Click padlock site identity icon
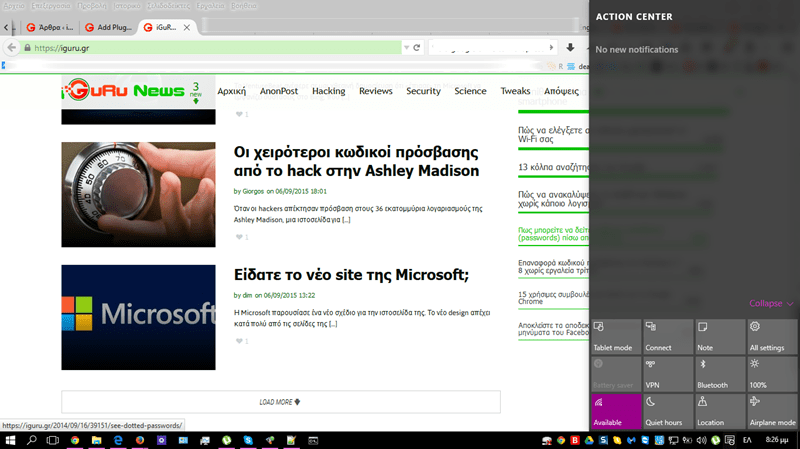Viewport: 800px width, 449px height. pos(27,47)
